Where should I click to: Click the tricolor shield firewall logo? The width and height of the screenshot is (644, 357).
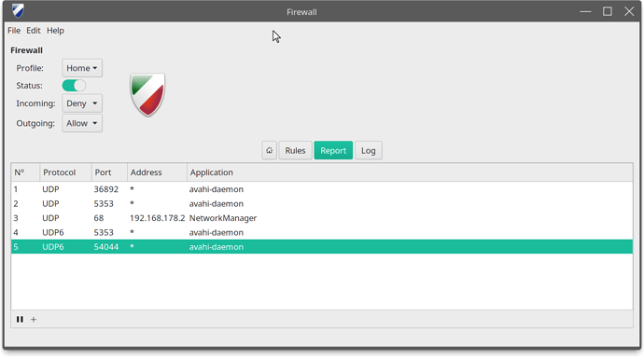(x=147, y=95)
